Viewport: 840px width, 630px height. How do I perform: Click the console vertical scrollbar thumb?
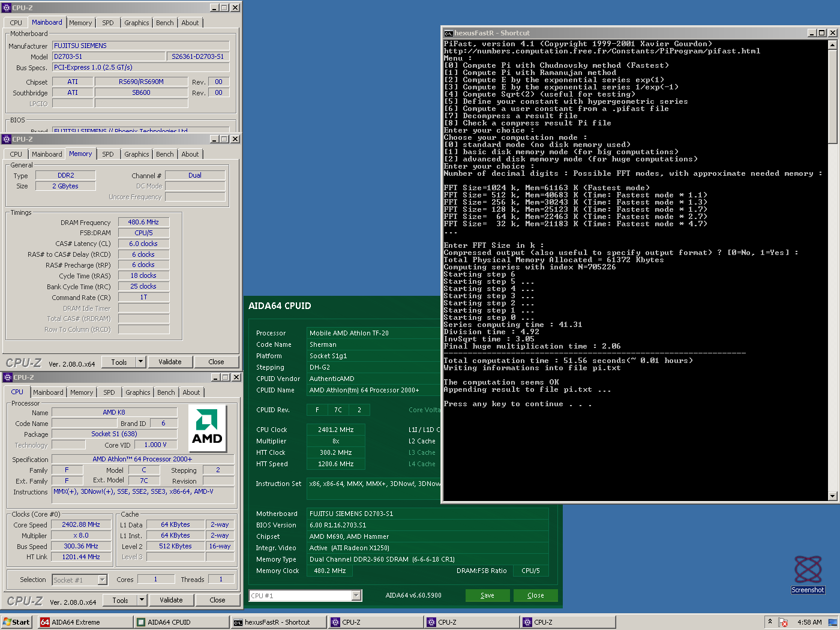click(832, 96)
